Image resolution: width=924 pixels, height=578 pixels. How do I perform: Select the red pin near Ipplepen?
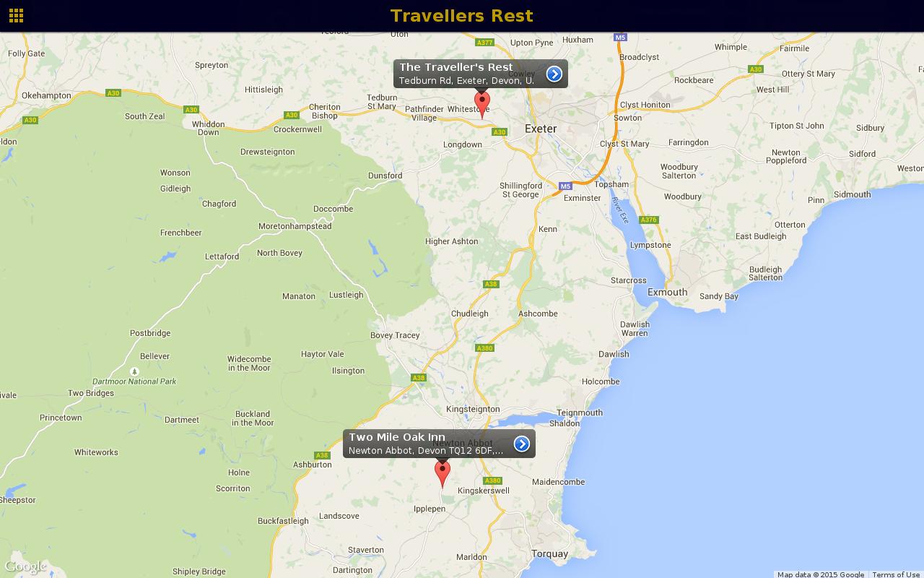click(x=442, y=474)
